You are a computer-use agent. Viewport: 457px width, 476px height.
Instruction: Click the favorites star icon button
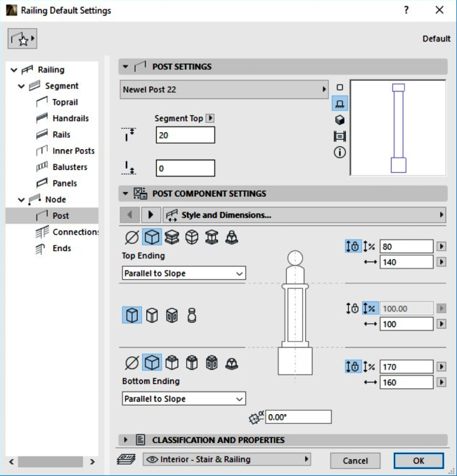(x=22, y=39)
